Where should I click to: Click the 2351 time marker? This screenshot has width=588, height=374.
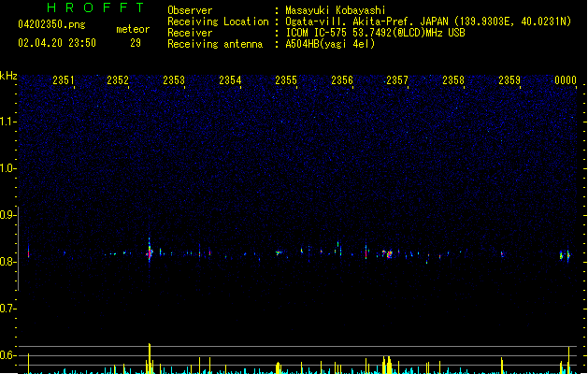pos(64,80)
